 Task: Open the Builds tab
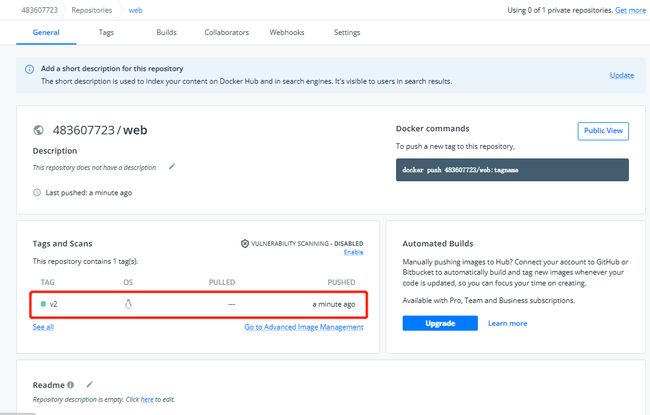point(166,32)
